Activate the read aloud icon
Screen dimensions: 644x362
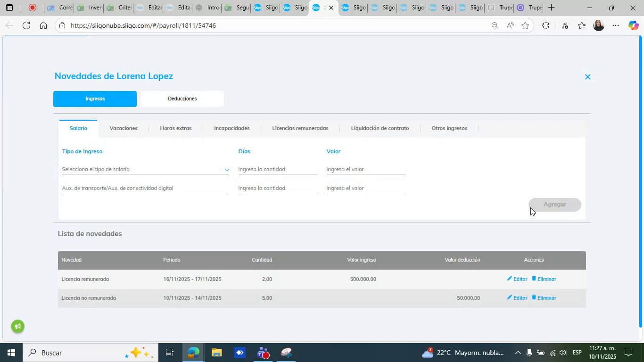[x=510, y=25]
